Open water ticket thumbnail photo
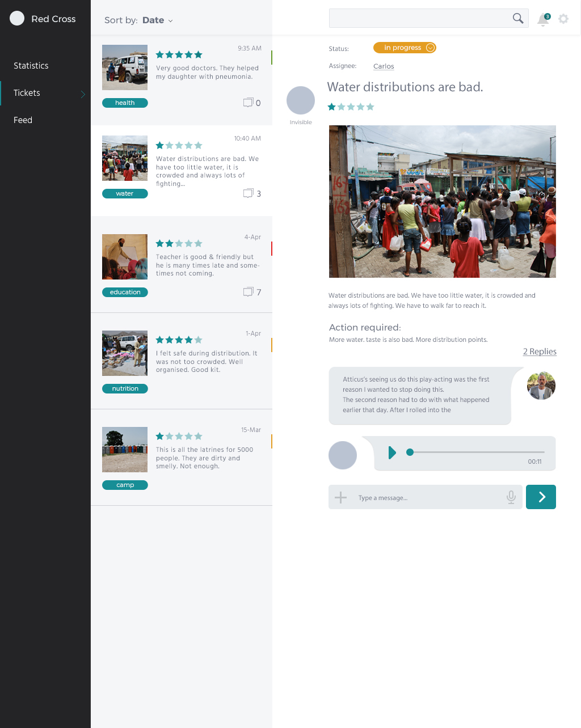Viewport: 581px width, 728px height. [125, 158]
